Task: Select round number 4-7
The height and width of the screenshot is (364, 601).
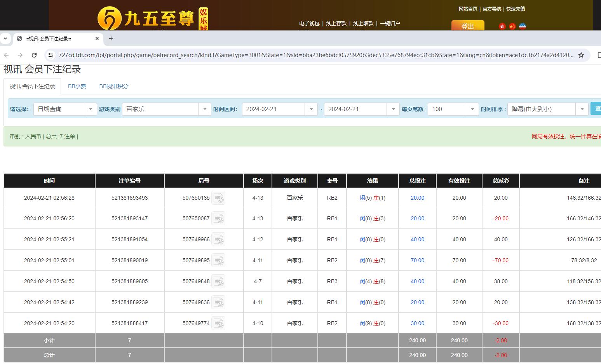Action: point(258,281)
